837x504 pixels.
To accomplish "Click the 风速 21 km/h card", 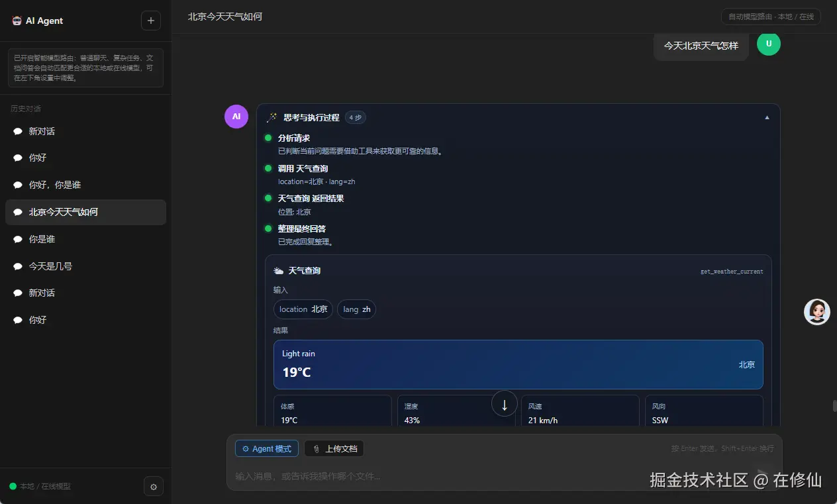I will coord(580,411).
